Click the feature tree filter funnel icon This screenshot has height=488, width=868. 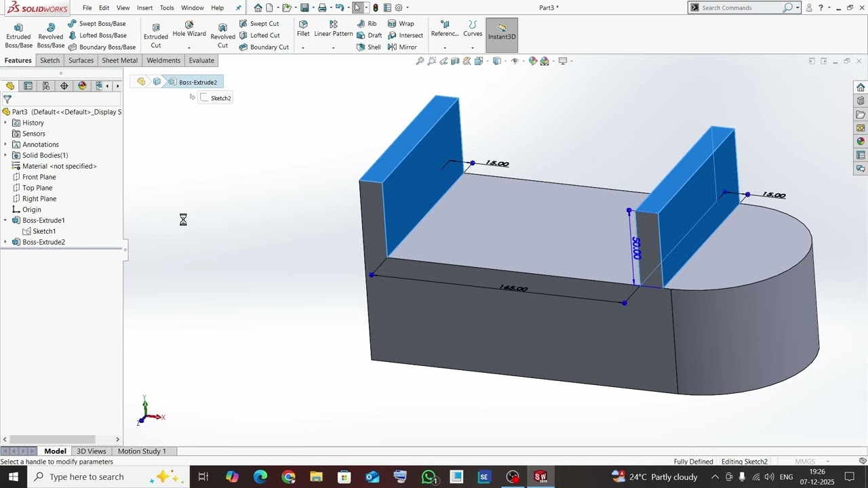7,99
